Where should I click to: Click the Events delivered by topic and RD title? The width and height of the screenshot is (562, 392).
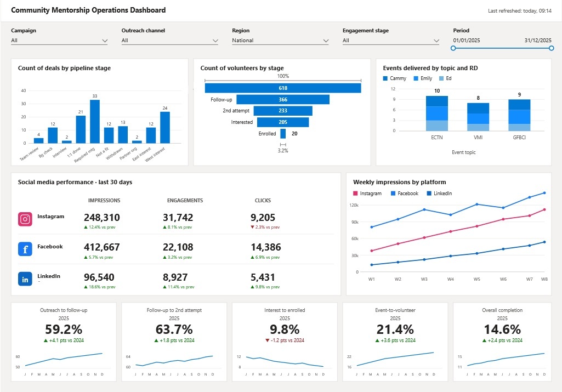(x=430, y=68)
